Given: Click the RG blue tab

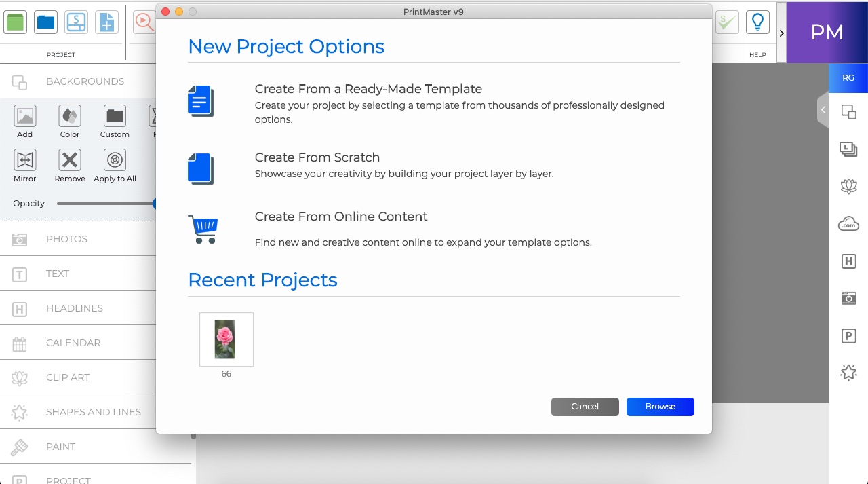Looking at the screenshot, I should click(848, 78).
